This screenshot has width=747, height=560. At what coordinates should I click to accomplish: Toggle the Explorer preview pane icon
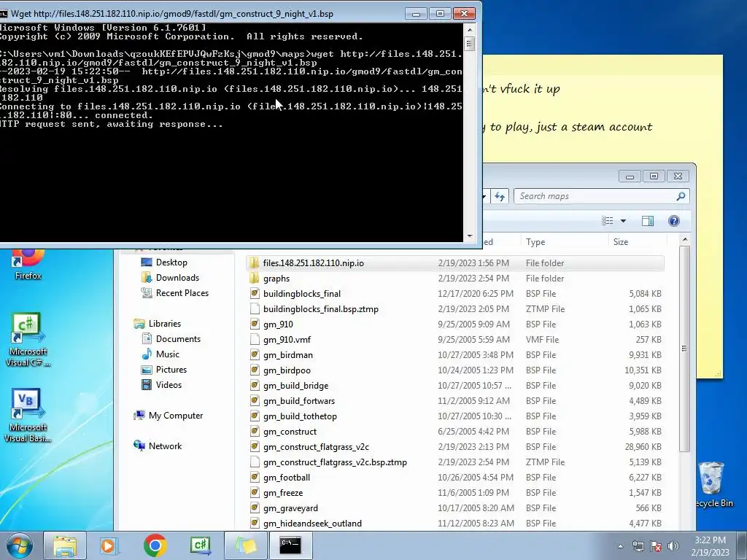coord(648,221)
